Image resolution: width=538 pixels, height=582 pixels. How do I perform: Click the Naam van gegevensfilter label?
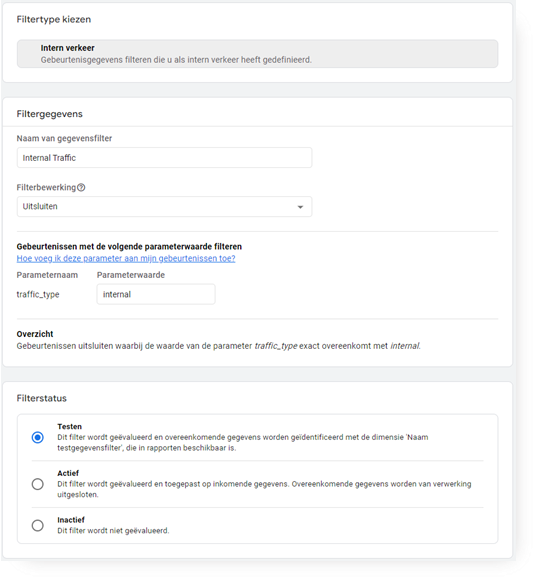(x=64, y=138)
